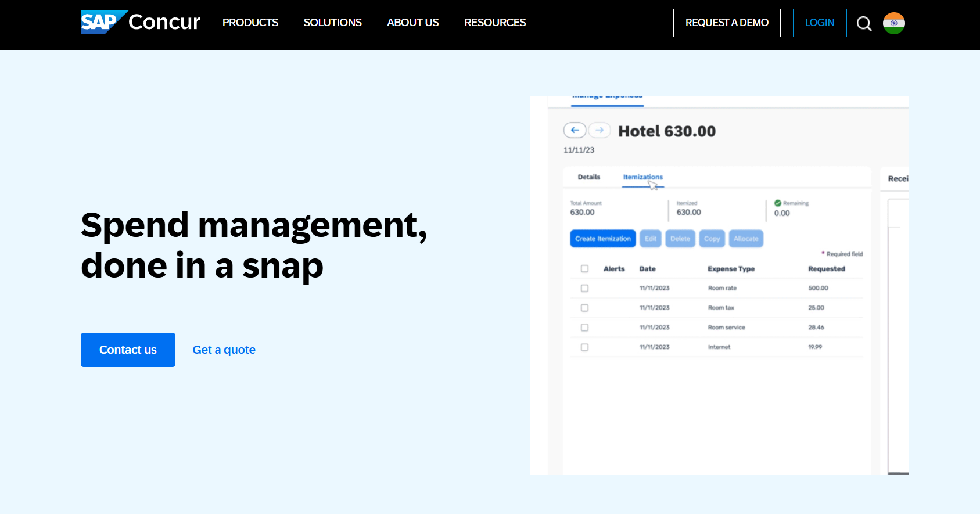Image resolution: width=980 pixels, height=514 pixels.
Task: Click the Spend management headline text
Action: coord(254,245)
